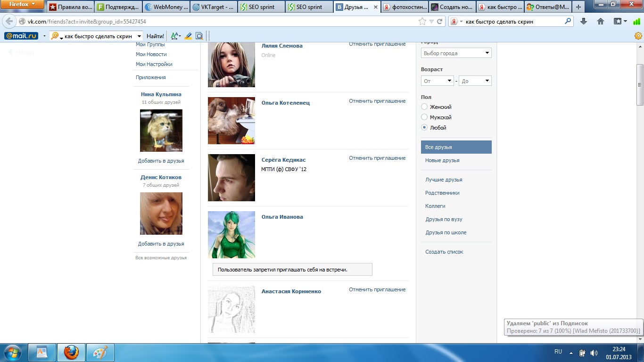Open Ольга Иванова's avatar thumbnail
Screen dimensions: 644x362
[231, 235]
